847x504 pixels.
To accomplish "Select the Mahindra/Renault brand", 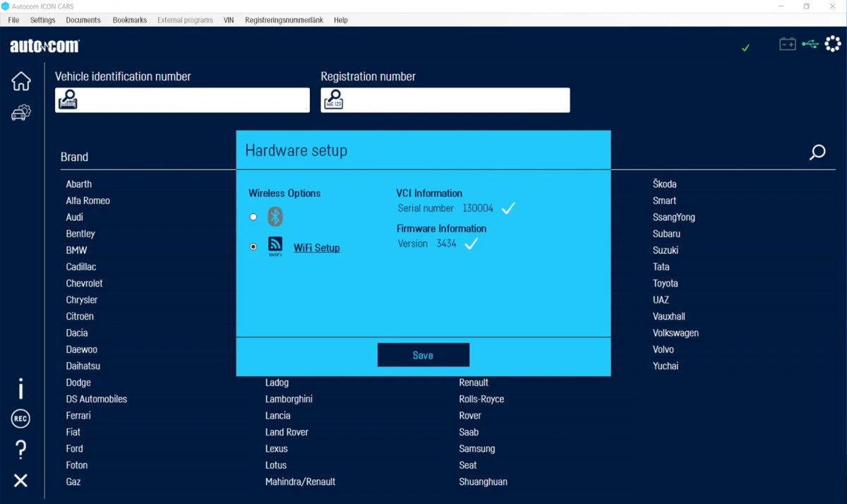I will (300, 481).
